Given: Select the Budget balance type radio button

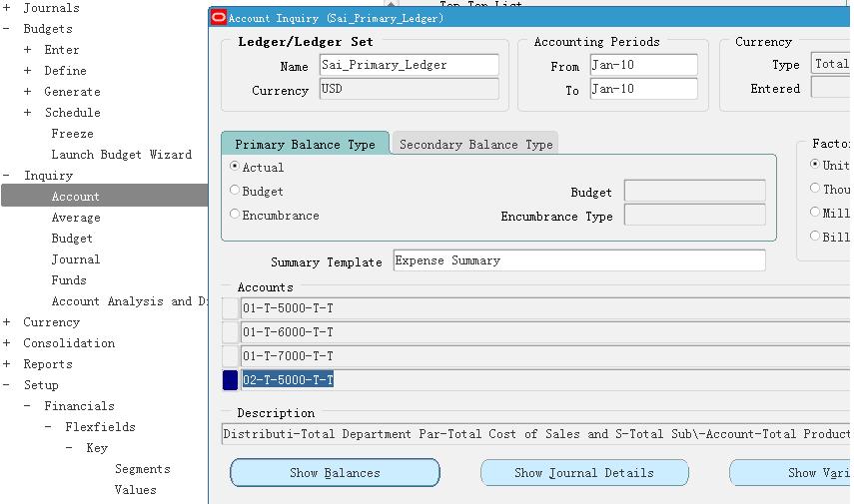Looking at the screenshot, I should click(235, 190).
